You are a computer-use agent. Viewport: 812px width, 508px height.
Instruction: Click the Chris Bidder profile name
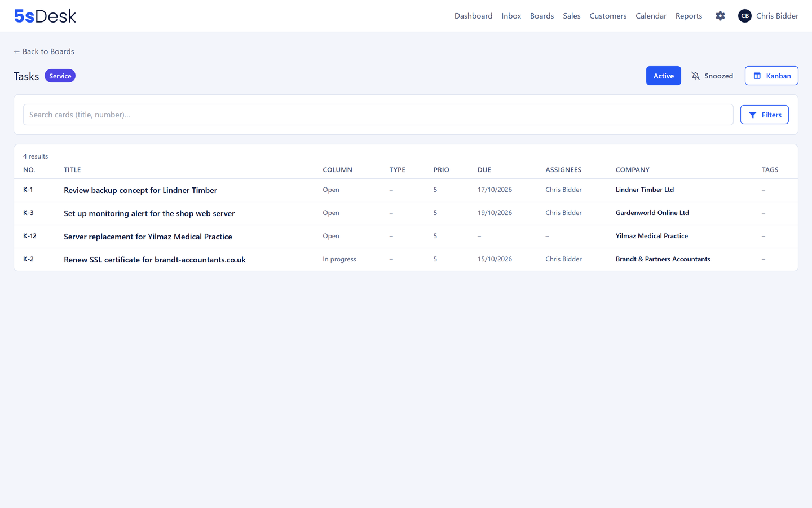[777, 16]
